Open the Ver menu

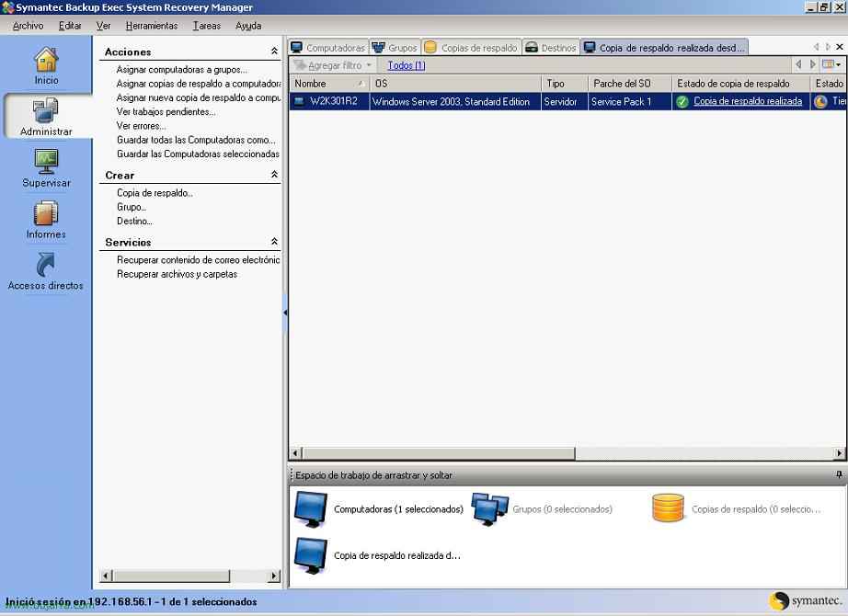103,26
